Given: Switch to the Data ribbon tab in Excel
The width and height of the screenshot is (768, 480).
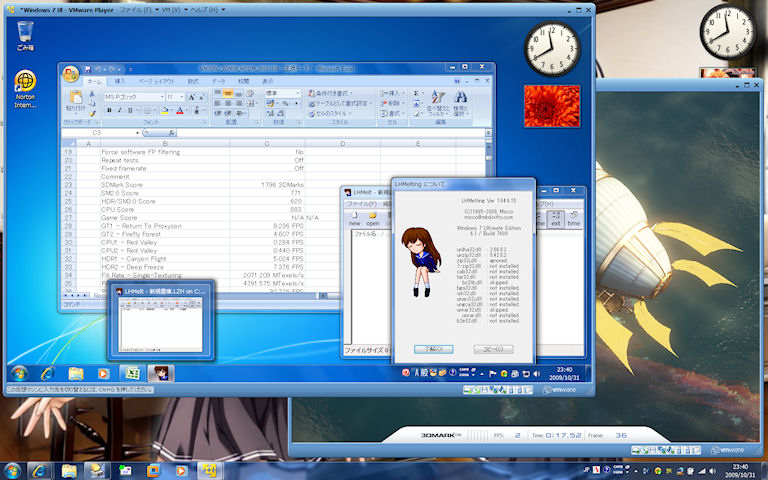Looking at the screenshot, I should click(218, 81).
